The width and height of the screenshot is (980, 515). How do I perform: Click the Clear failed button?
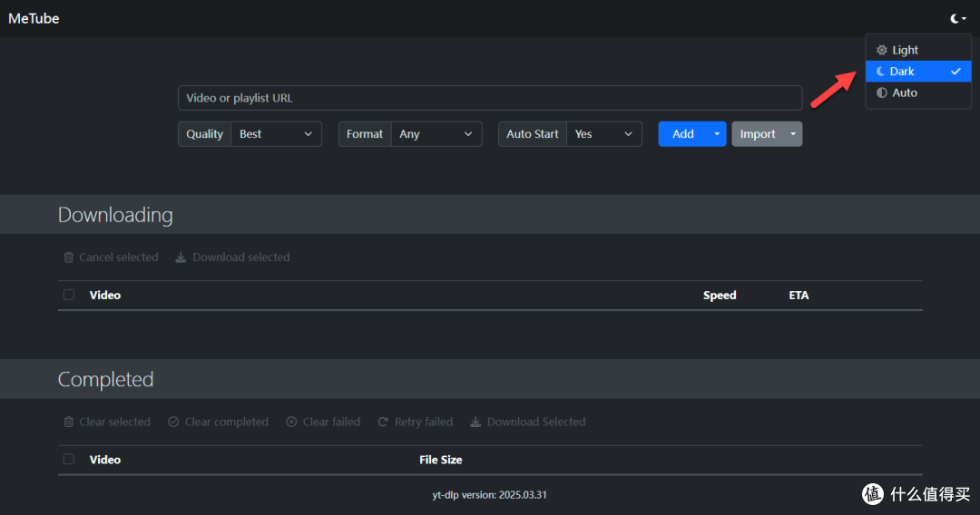(323, 422)
